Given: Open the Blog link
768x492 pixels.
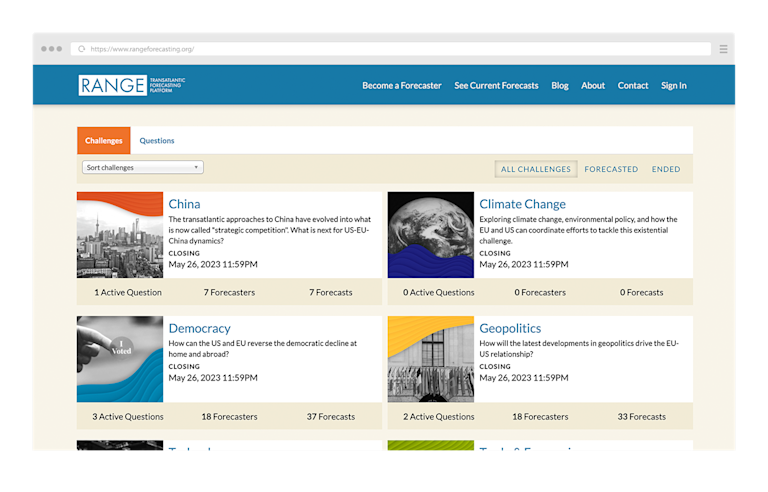Looking at the screenshot, I should tap(560, 85).
